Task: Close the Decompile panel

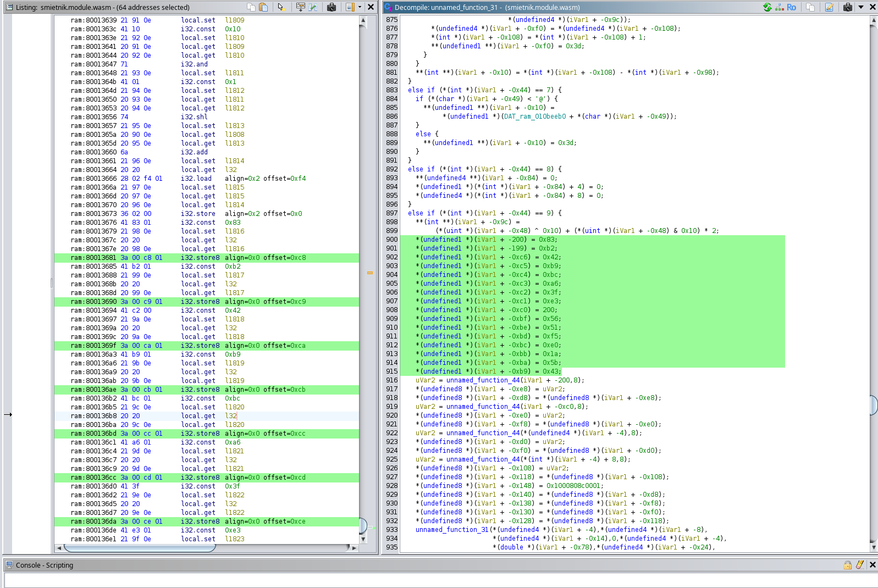Action: (872, 7)
